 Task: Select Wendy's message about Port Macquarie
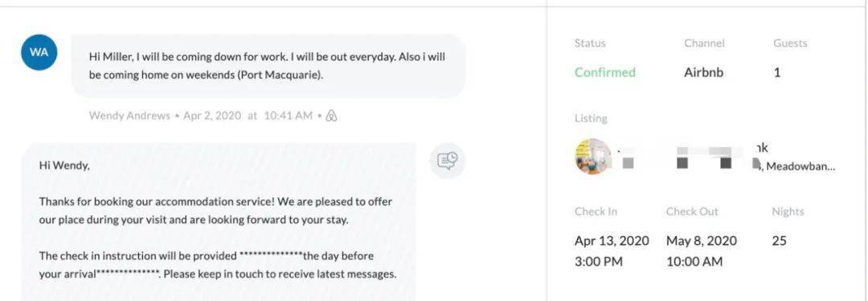[268, 66]
